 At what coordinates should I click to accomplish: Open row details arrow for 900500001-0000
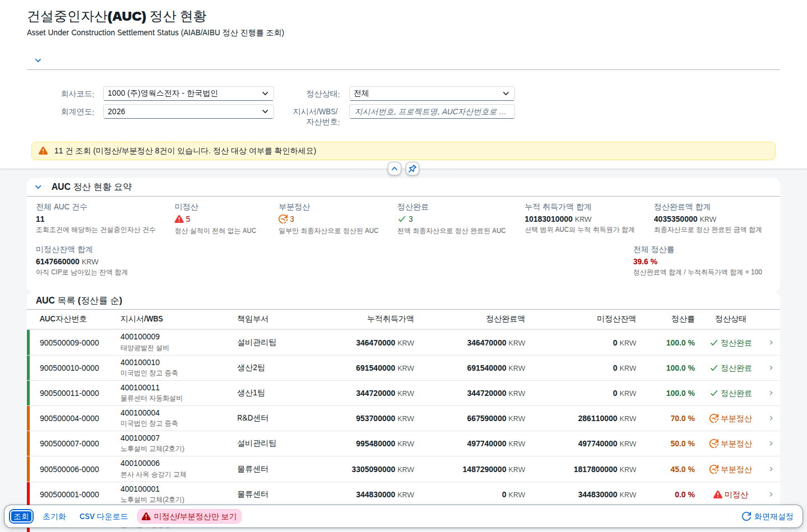tap(771, 494)
